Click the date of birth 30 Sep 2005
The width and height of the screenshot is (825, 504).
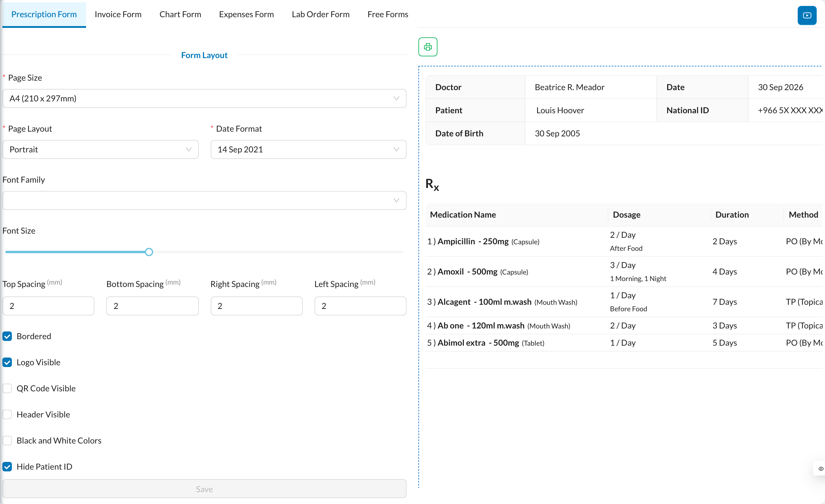pos(557,133)
